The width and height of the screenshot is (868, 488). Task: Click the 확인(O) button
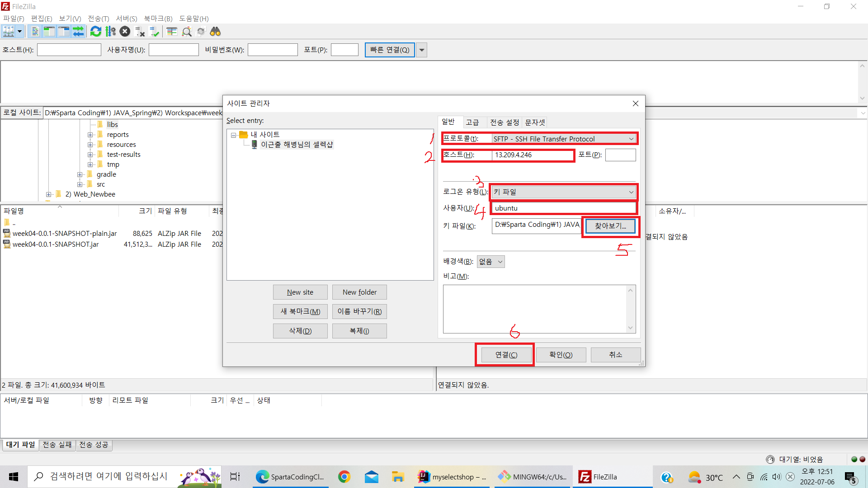[561, 355]
